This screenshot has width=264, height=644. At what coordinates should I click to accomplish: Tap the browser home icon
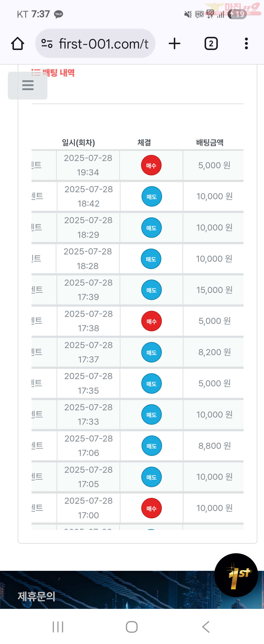(18, 43)
